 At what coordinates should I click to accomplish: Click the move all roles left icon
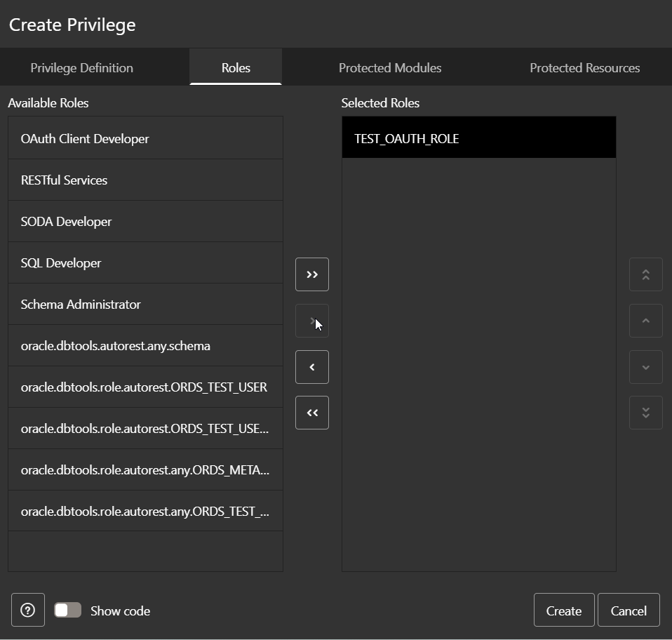click(311, 413)
